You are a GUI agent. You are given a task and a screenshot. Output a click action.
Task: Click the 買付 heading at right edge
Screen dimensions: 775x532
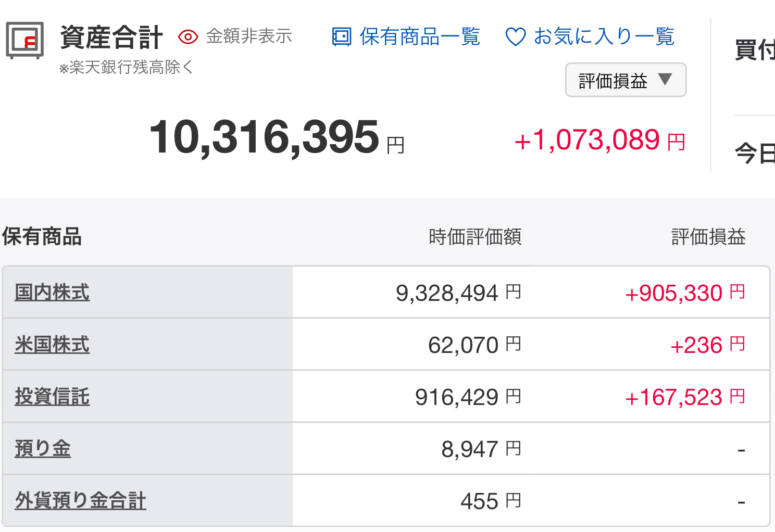click(x=755, y=50)
